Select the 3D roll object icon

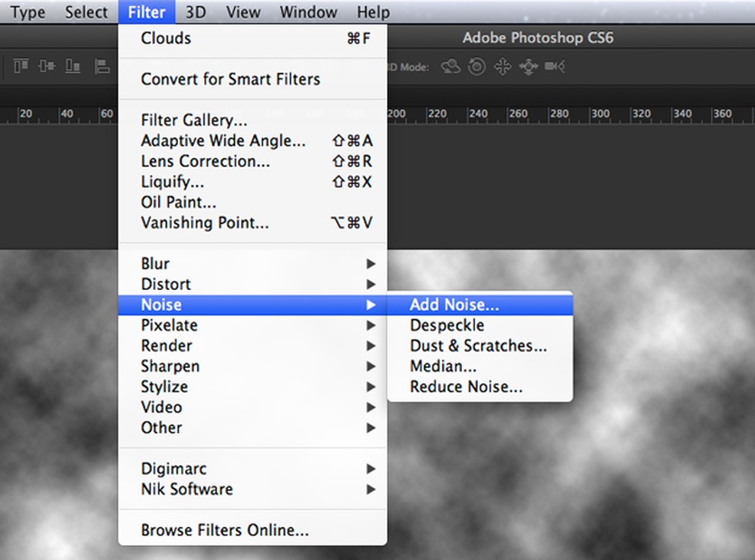(x=476, y=67)
